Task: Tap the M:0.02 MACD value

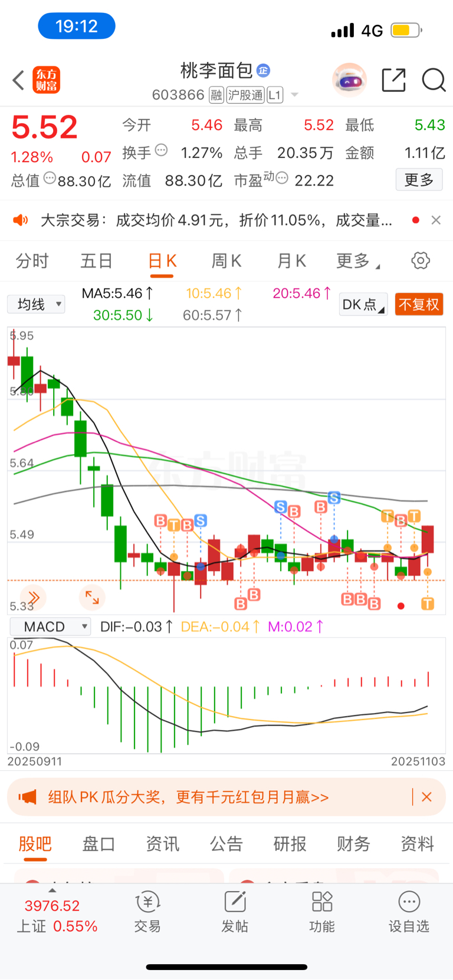Action: [296, 626]
